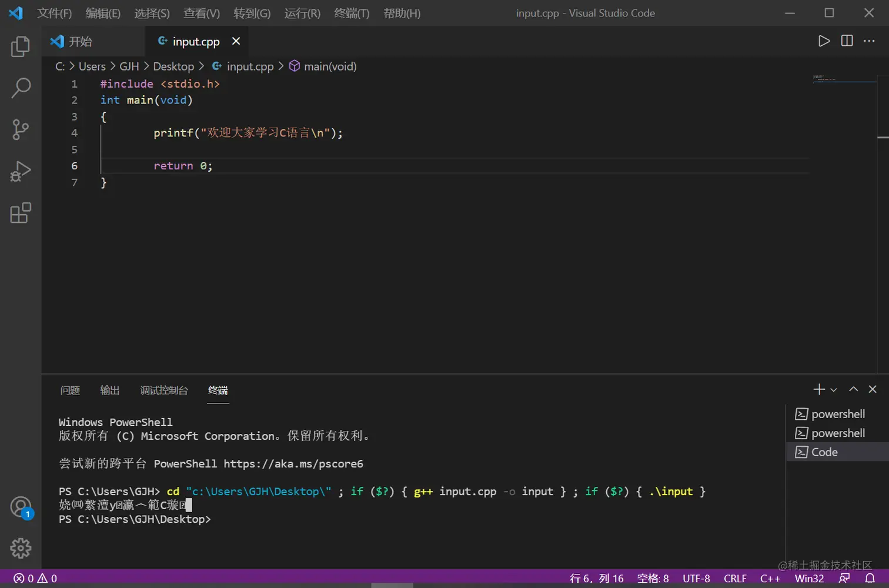The width and height of the screenshot is (889, 588).
Task: Open the 终端(T) menu
Action: tap(352, 13)
